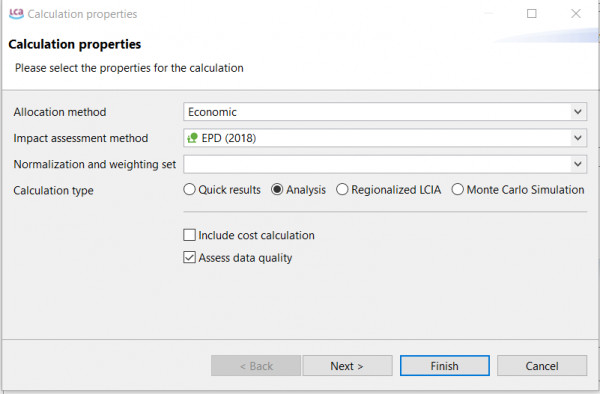Open the Normalization and weighting set dropdown
The width and height of the screenshot is (600, 394).
tap(578, 164)
